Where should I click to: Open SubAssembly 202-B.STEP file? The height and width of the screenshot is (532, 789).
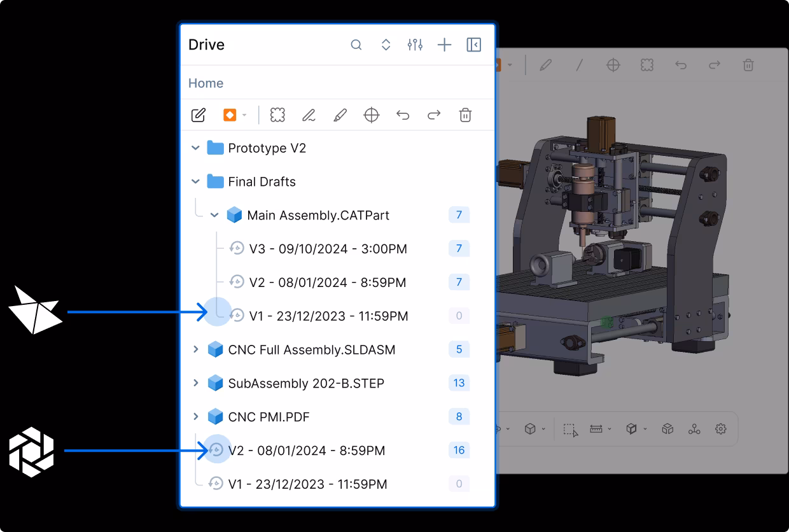296,384
